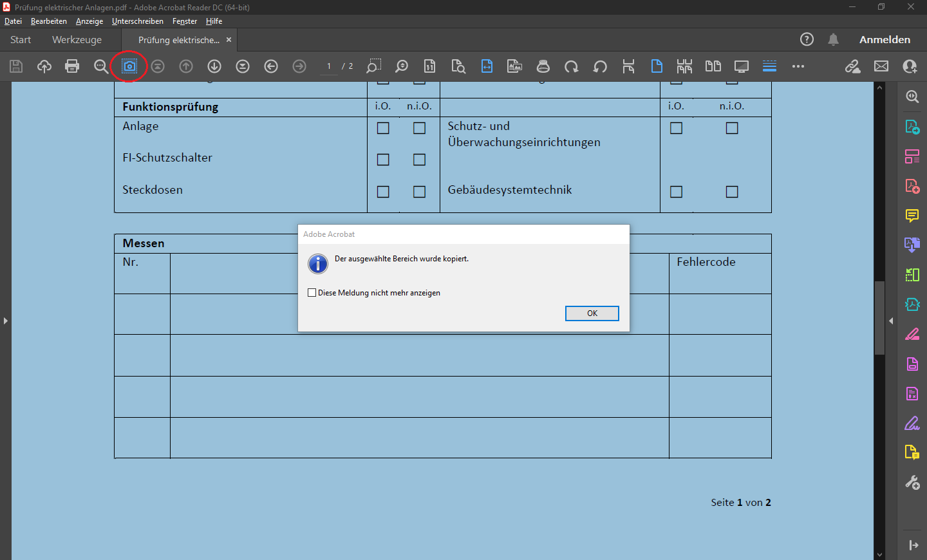Enable 'Diese Meldung nicht mehr anzeigen' checkbox
Image resolution: width=927 pixels, height=560 pixels.
click(312, 293)
